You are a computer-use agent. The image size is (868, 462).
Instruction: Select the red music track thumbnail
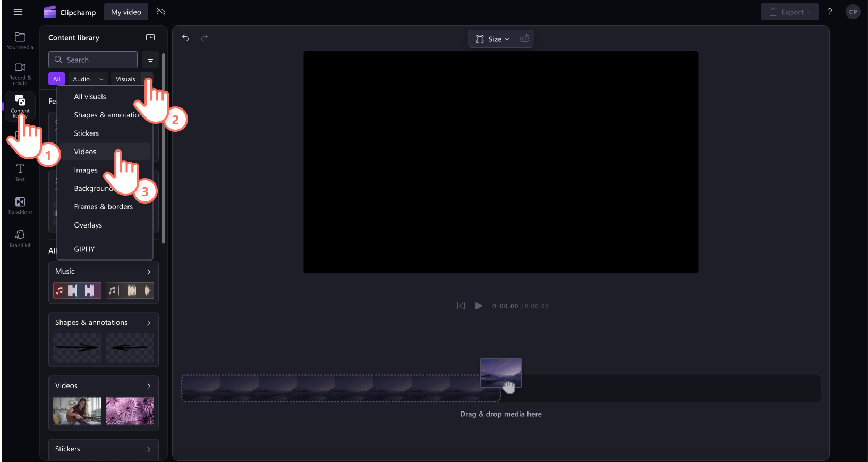point(77,290)
